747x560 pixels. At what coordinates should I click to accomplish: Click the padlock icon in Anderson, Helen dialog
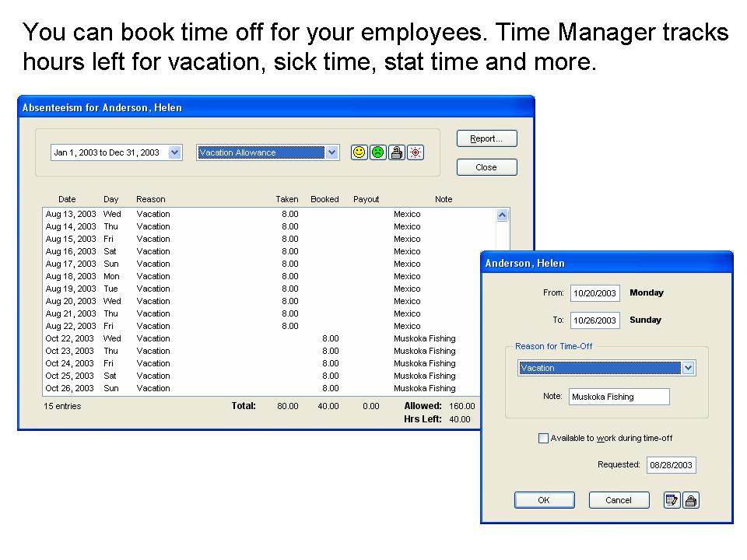tap(691, 500)
